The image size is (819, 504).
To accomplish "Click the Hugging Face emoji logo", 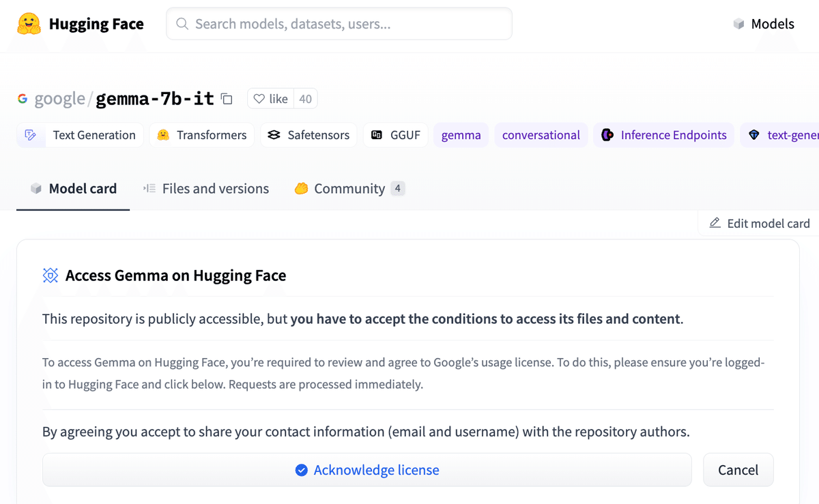I will click(29, 25).
